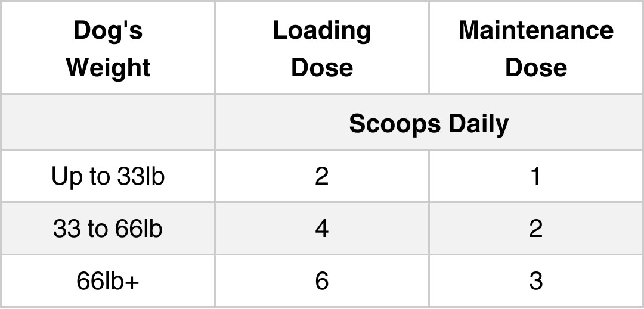Image resolution: width=644 pixels, height=309 pixels.
Task: Select maintenance dose value 2 for 33 to 66lb
Action: pos(536,228)
